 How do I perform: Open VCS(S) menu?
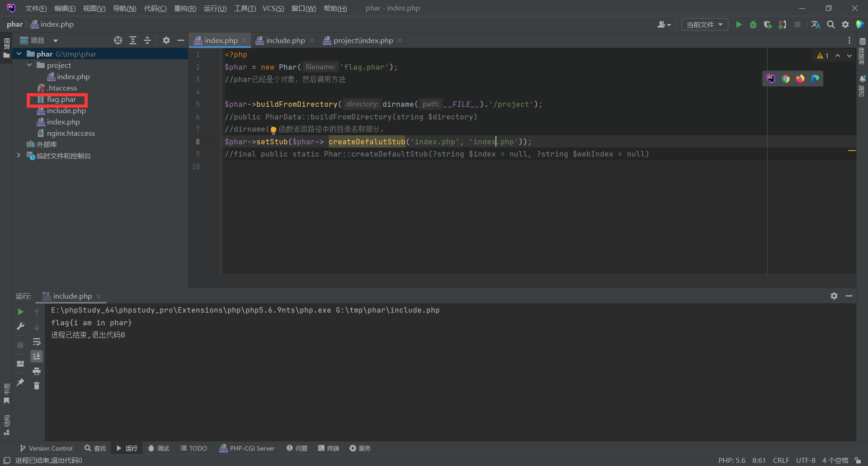273,8
